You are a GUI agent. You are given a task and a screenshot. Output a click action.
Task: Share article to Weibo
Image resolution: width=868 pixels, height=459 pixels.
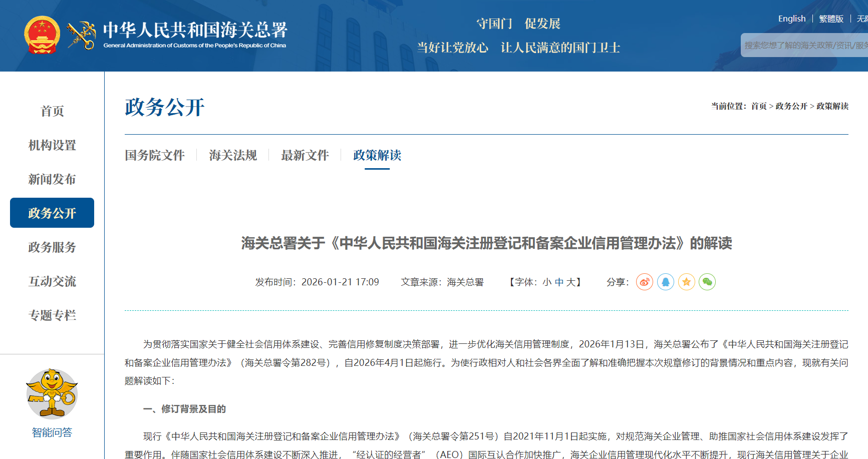click(644, 282)
